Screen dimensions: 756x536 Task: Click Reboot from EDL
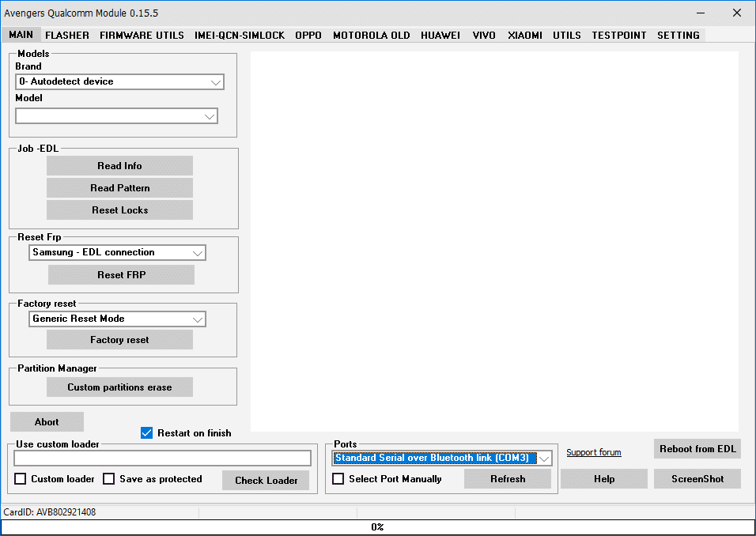(x=697, y=449)
